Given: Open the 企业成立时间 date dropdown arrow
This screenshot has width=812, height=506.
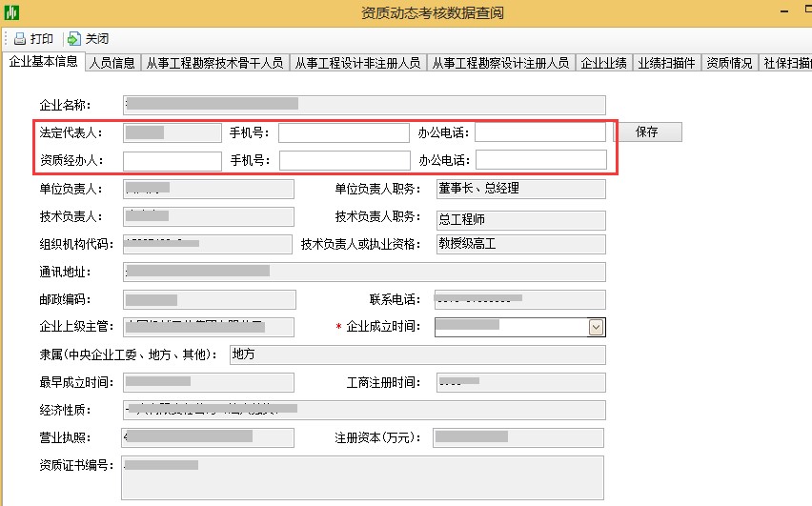Looking at the screenshot, I should coord(597,327).
